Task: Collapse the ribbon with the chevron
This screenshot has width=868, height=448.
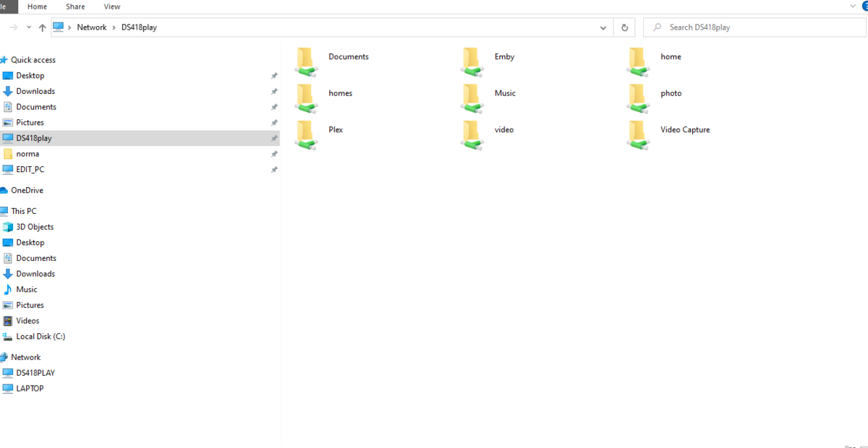Action: 852,7
